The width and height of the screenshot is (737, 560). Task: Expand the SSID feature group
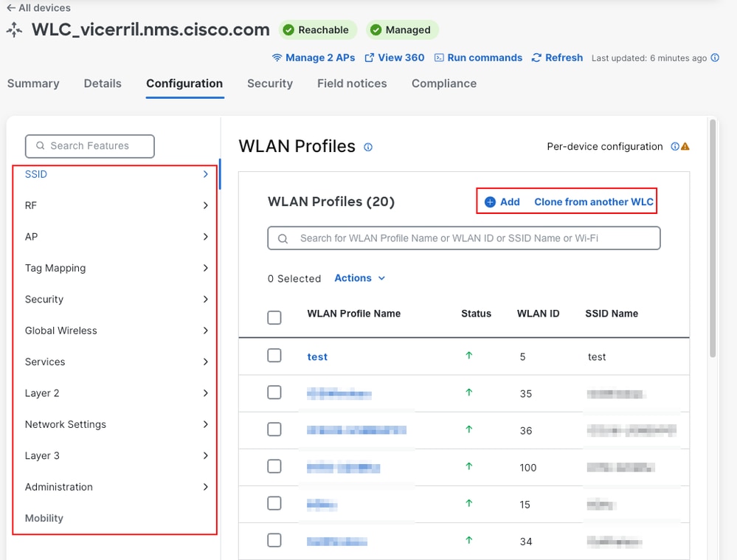[116, 174]
